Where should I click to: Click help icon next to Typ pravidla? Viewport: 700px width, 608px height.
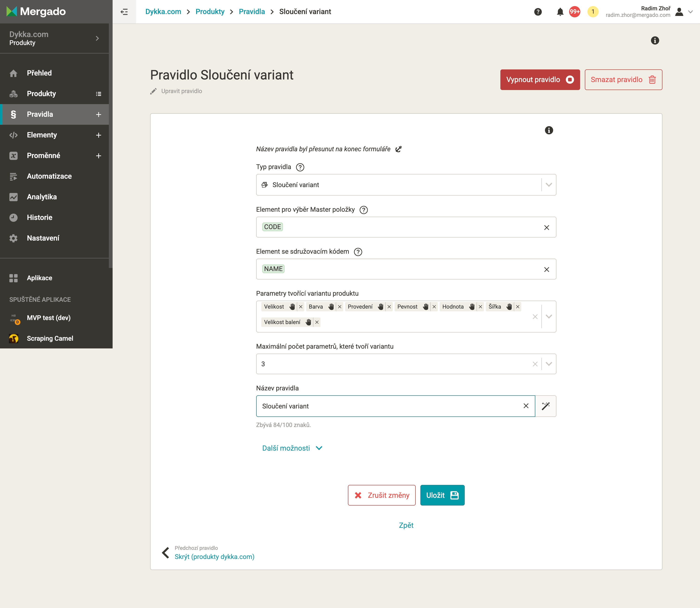point(300,167)
